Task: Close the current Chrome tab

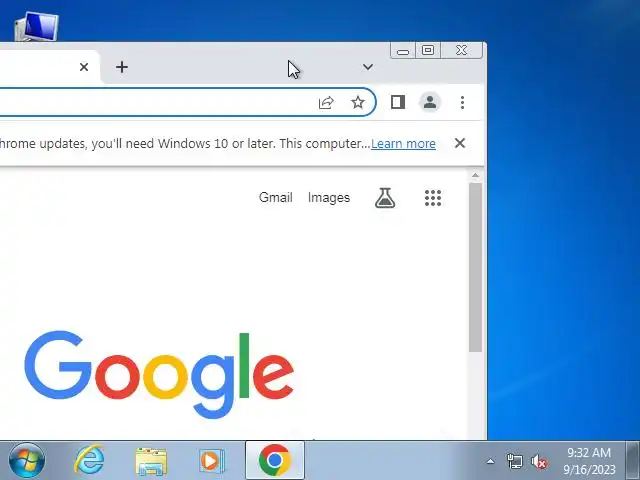Action: click(x=84, y=67)
